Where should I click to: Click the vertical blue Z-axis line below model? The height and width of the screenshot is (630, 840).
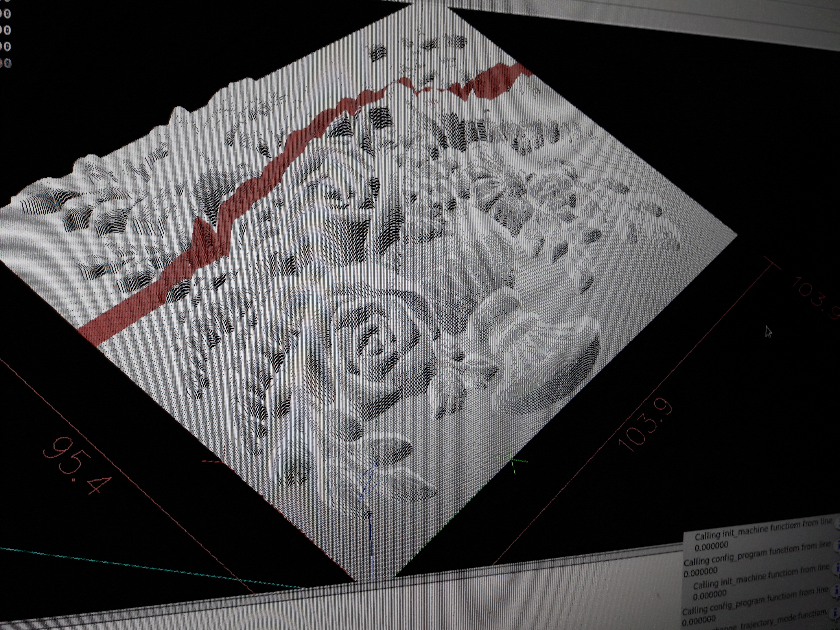pyautogui.click(x=371, y=547)
